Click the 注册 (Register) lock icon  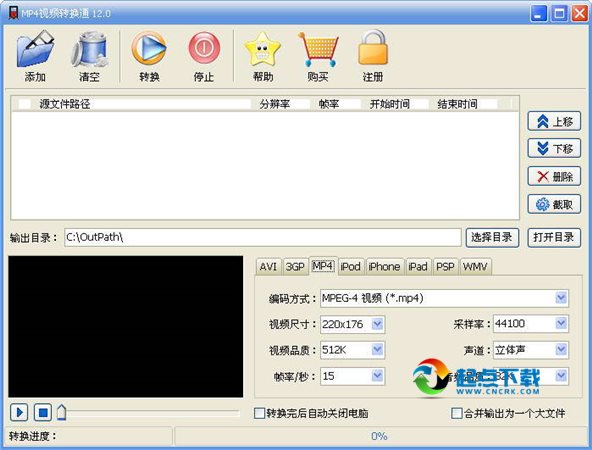(x=373, y=48)
